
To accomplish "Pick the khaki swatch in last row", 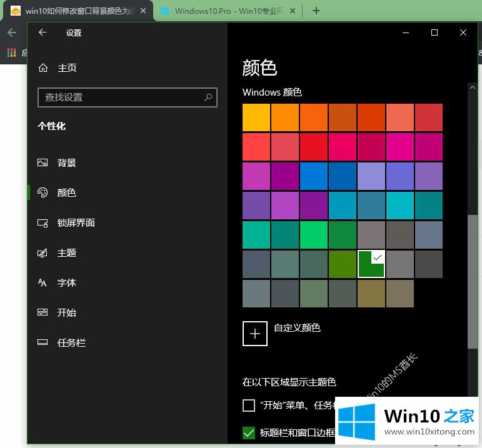I will [371, 294].
